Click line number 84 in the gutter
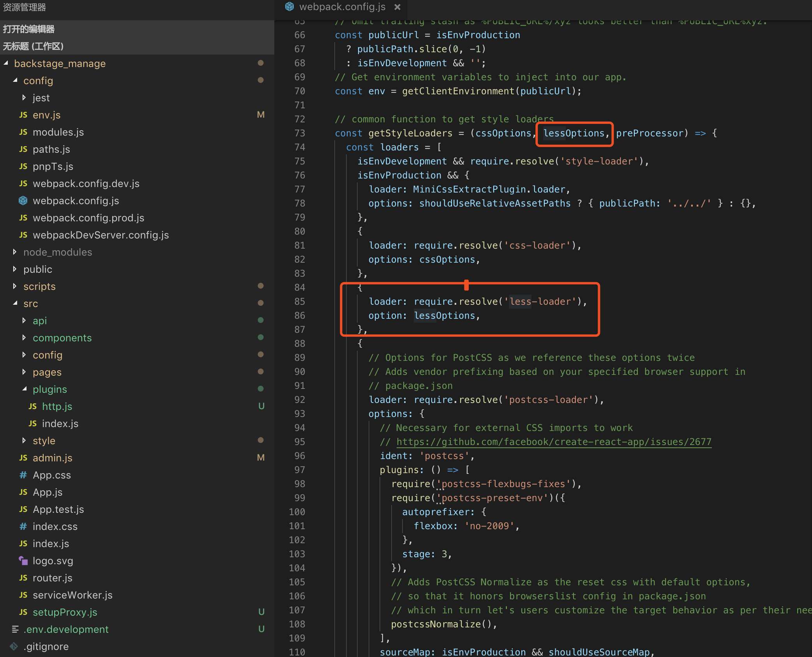Image resolution: width=812 pixels, height=657 pixels. [x=300, y=288]
